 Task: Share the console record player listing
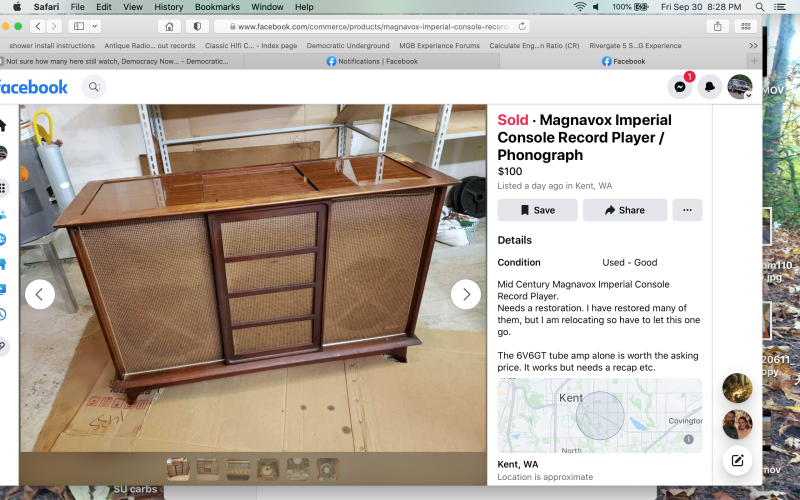click(625, 210)
